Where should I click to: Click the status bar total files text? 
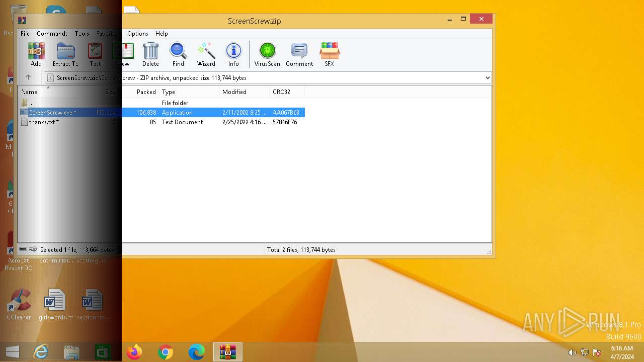point(301,250)
